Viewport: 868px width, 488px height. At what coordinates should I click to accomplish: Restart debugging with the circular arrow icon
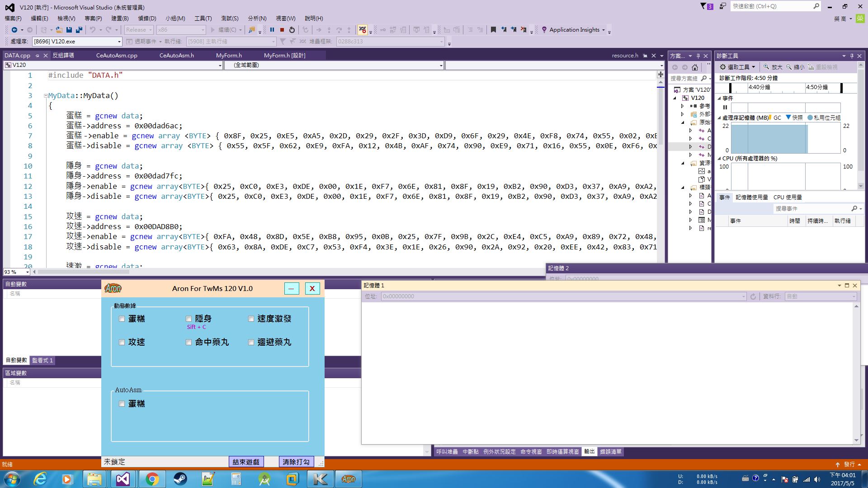point(292,30)
